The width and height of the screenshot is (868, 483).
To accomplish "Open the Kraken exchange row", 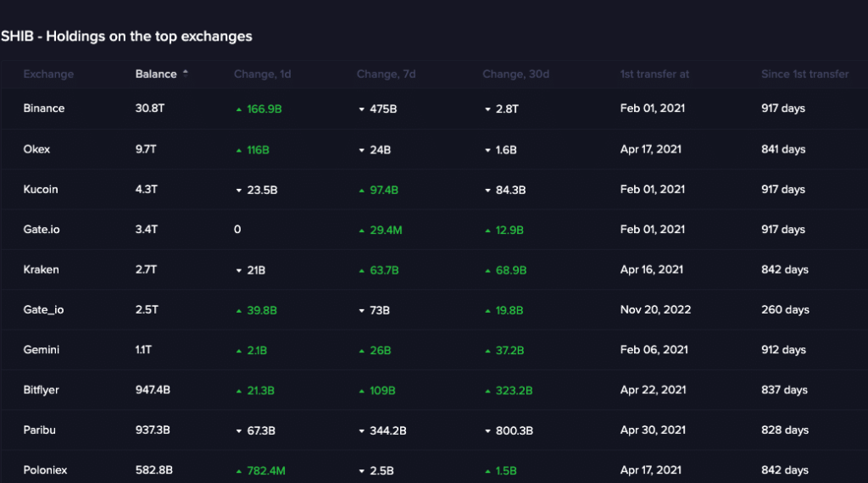I will point(41,269).
